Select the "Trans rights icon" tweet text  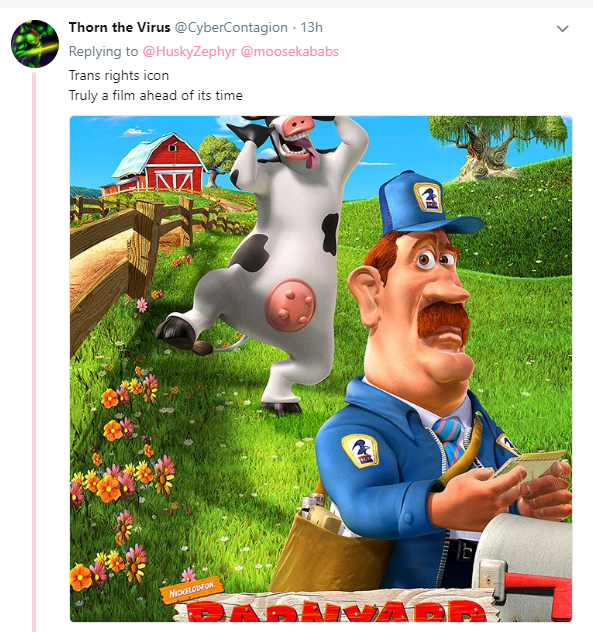point(119,75)
